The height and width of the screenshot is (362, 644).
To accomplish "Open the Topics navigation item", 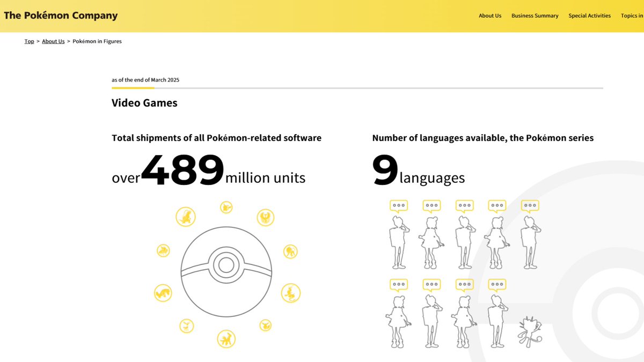I will point(632,16).
